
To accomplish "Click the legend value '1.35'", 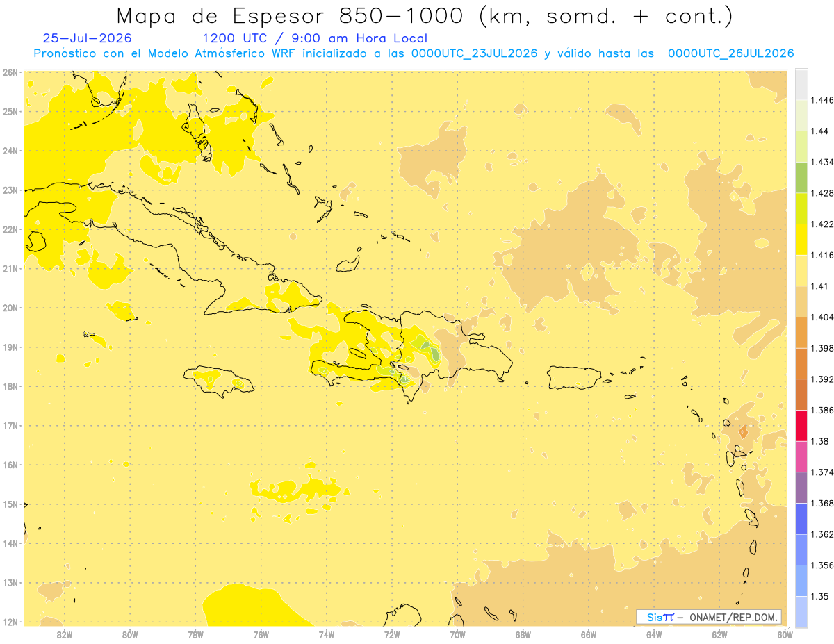I will click(819, 596).
